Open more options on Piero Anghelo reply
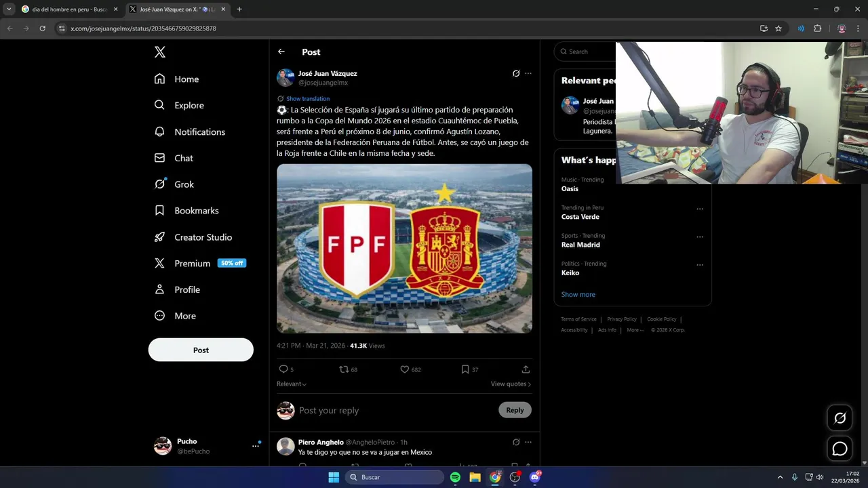Image resolution: width=868 pixels, height=488 pixels. [528, 442]
